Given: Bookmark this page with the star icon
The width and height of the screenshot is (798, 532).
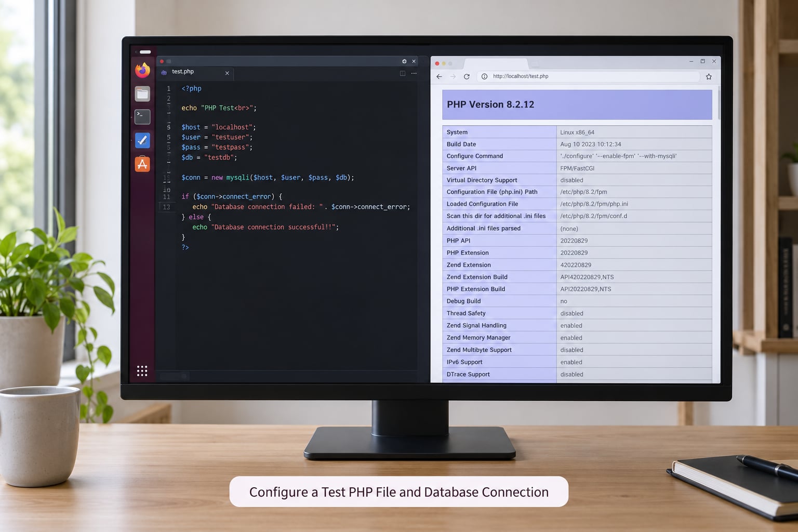Looking at the screenshot, I should click(709, 76).
